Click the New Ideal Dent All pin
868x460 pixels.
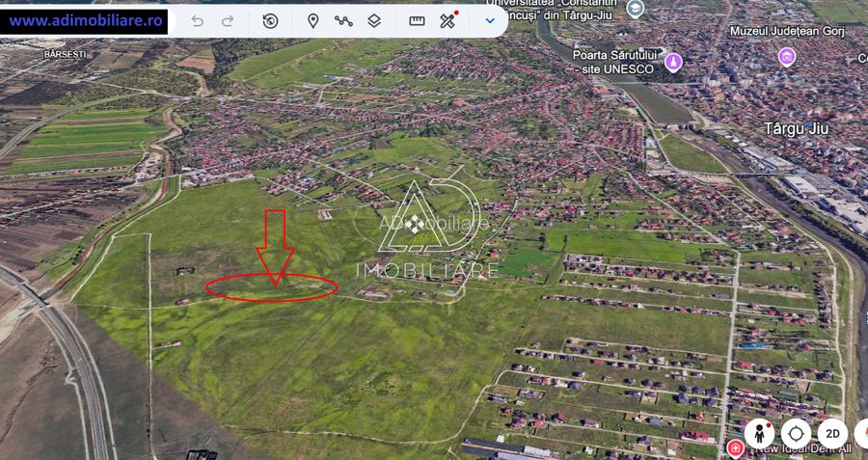[736, 447]
